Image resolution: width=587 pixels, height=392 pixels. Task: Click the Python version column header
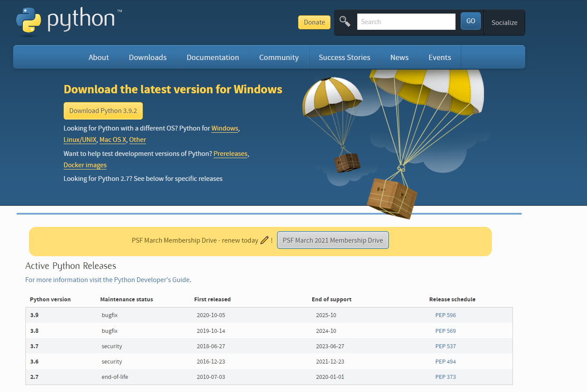pyautogui.click(x=50, y=300)
